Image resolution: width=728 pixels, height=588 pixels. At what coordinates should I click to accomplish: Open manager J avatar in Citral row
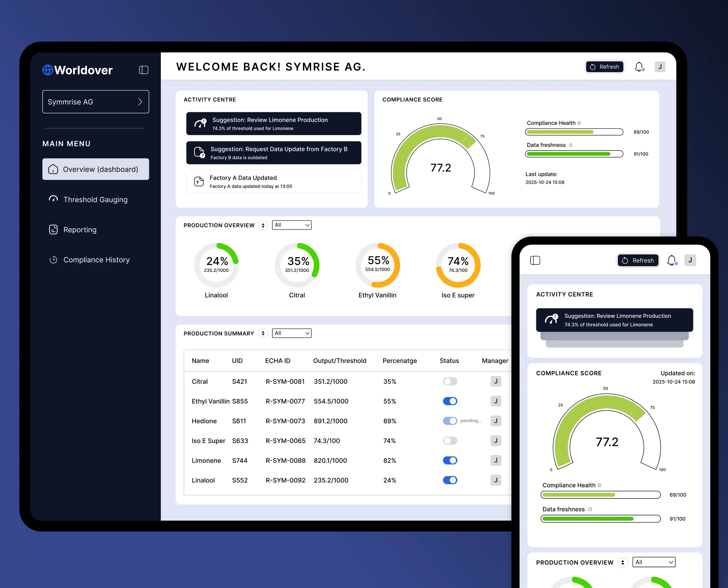tap(496, 381)
